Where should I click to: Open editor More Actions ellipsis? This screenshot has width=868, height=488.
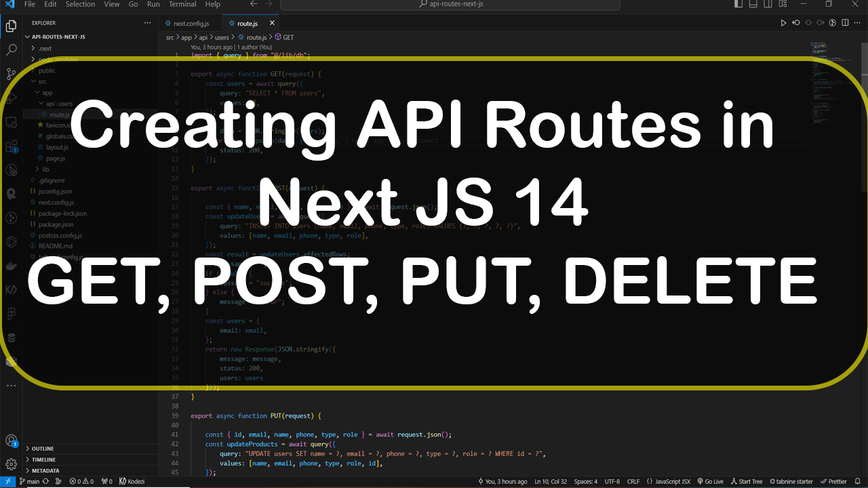click(858, 23)
